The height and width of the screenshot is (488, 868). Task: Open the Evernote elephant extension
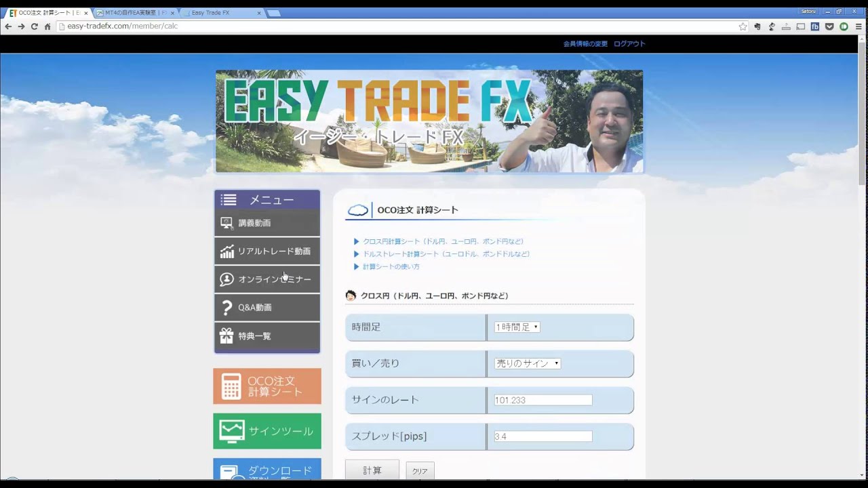[x=757, y=26]
